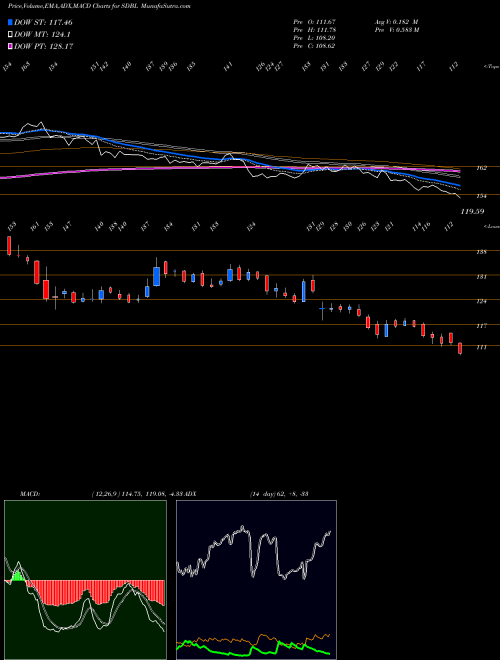This screenshot has width=500, height=660.
Task: Click the 'Pre V: 0.583 M' volume text
Action: point(396,30)
